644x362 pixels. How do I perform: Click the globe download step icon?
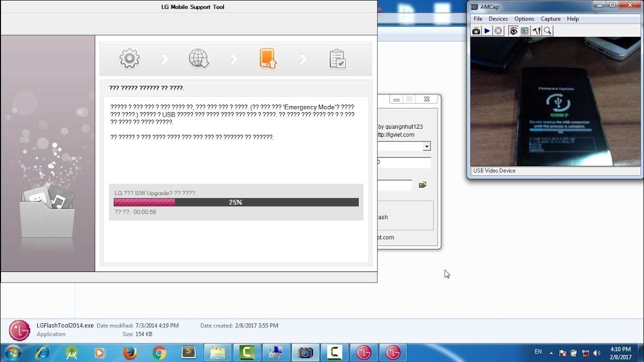[x=199, y=58]
